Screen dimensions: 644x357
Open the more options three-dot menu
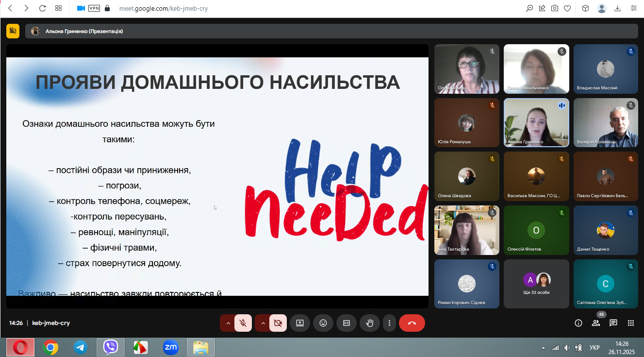click(x=389, y=323)
